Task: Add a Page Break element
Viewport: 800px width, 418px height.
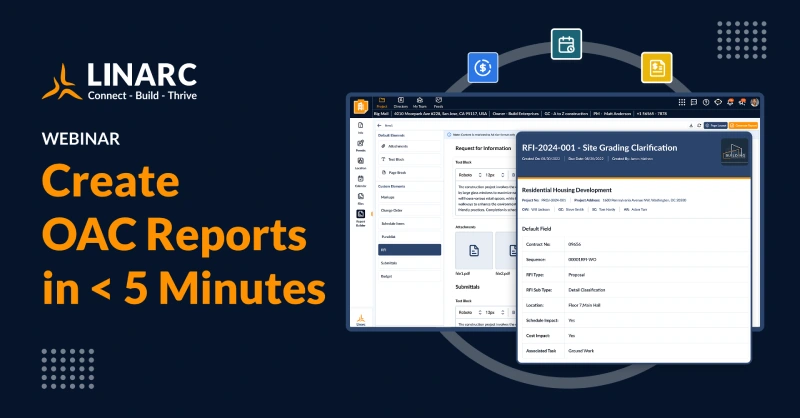Action: click(409, 173)
